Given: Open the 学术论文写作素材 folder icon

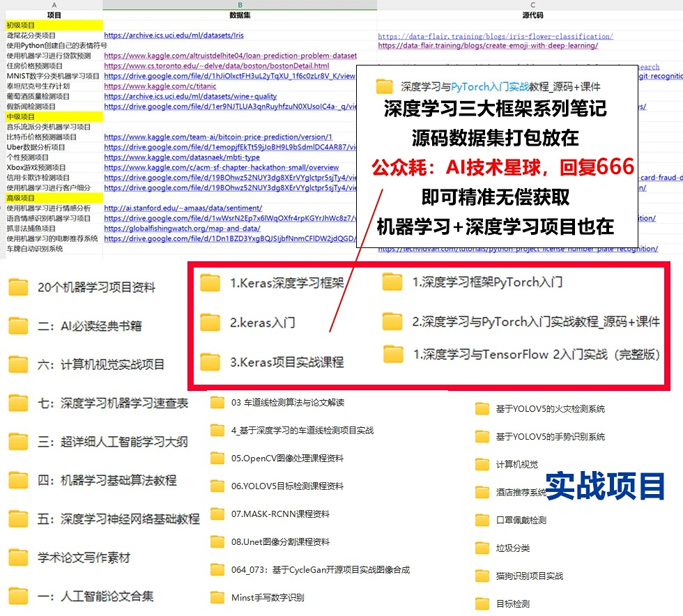Looking at the screenshot, I should click(18, 557).
